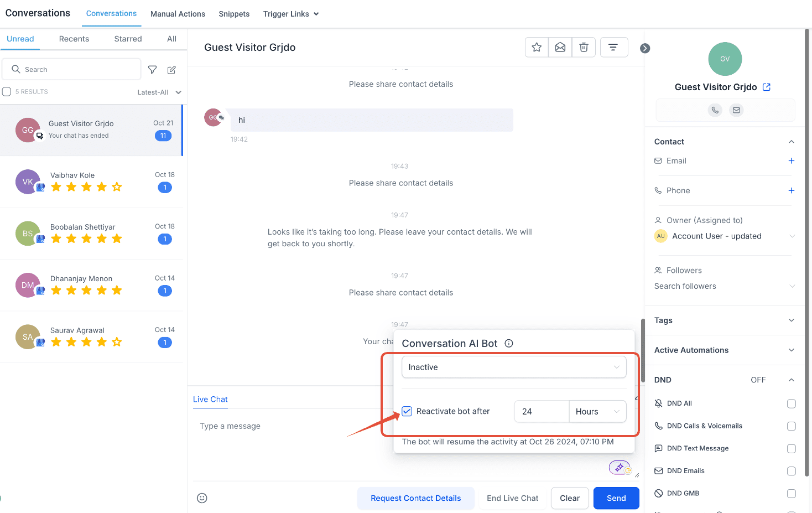
Task: Expand the Tags section
Action: point(725,320)
